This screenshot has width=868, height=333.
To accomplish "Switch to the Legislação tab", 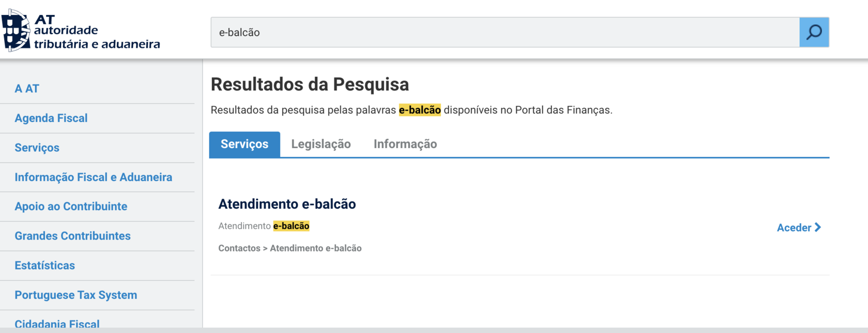I will (321, 144).
